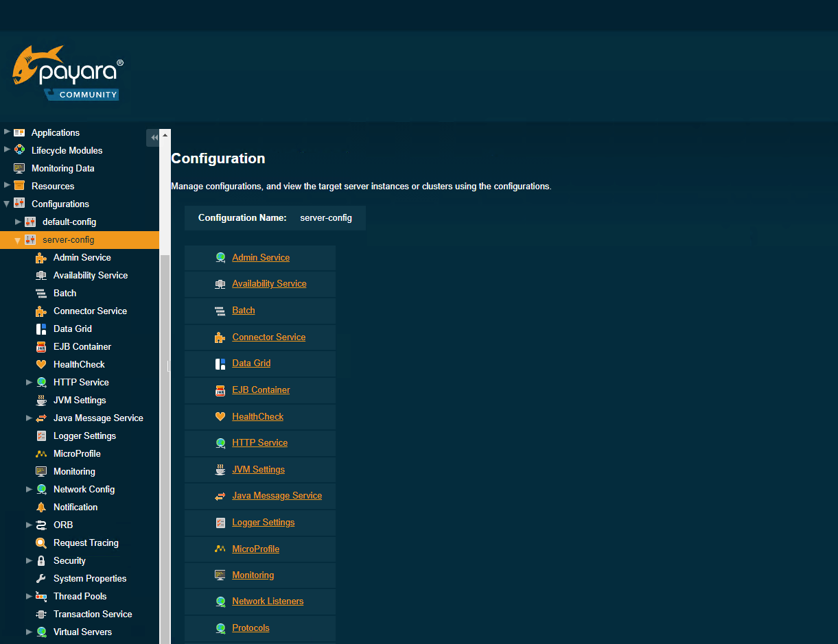The width and height of the screenshot is (838, 644).
Task: Click the System Properties wrench icon
Action: (x=41, y=579)
